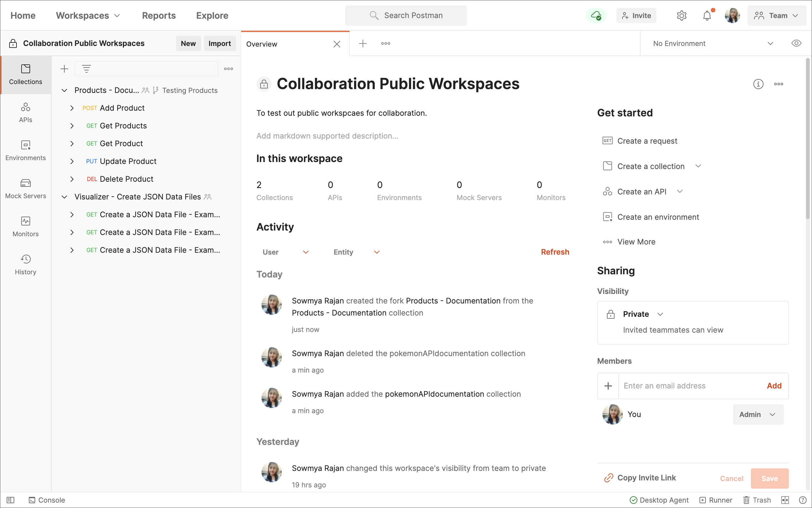Open the Workspaces menu
812x508 pixels.
(88, 16)
